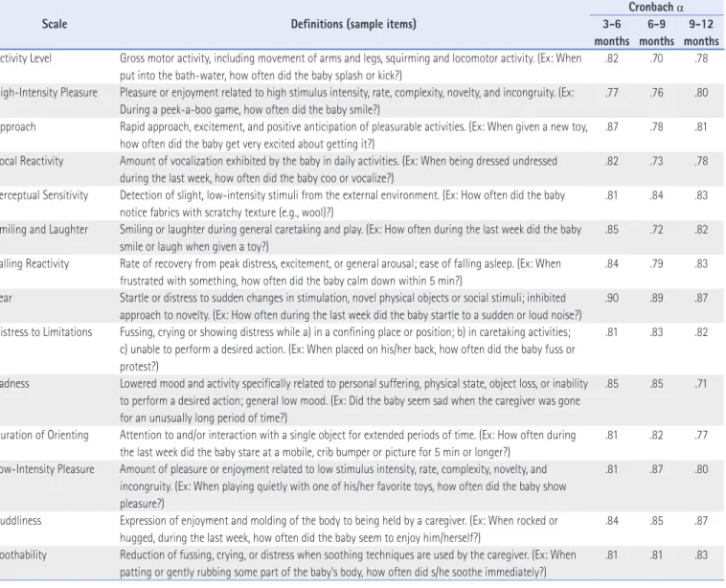Screen dimensions: 726x588
Task: Click the definition starting 'Rapid approach, excitement'
Action: [353, 136]
